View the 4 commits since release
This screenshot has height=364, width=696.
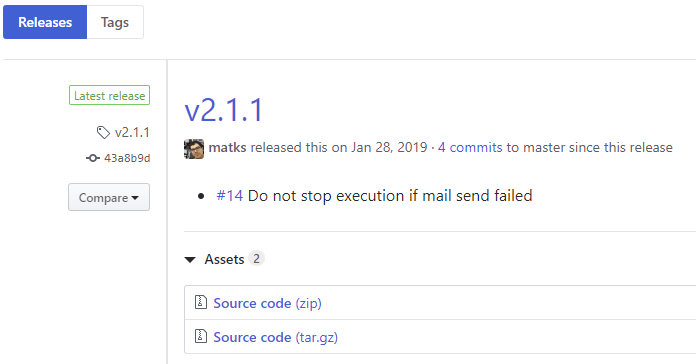click(470, 147)
